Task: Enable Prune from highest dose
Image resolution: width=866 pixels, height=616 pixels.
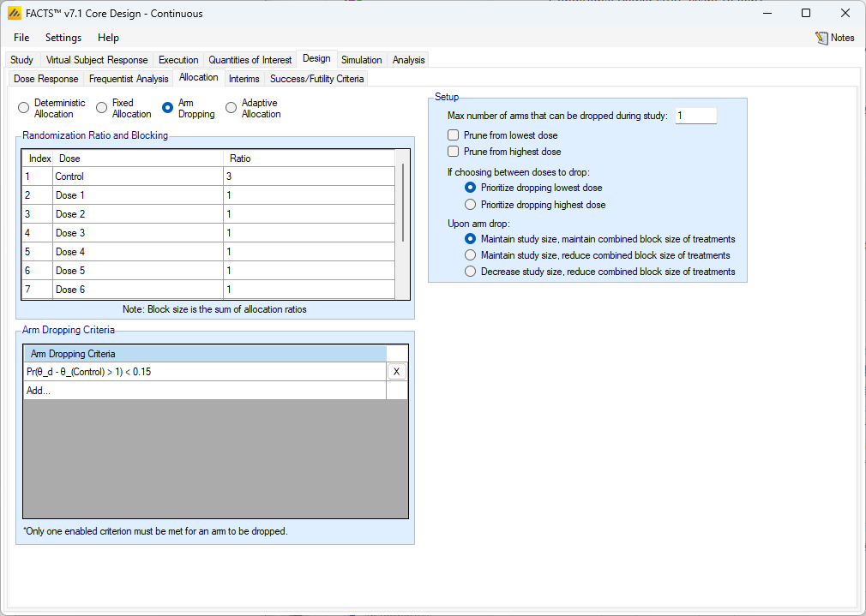Action: point(453,152)
